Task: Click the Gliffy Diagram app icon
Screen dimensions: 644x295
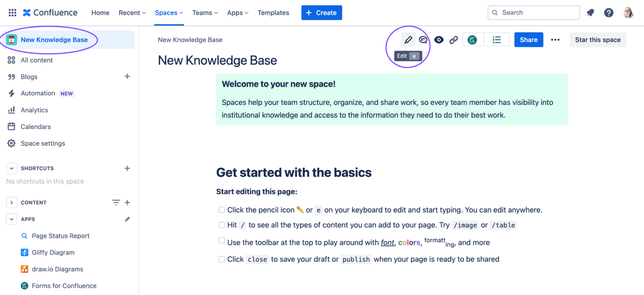Action: 25,252
